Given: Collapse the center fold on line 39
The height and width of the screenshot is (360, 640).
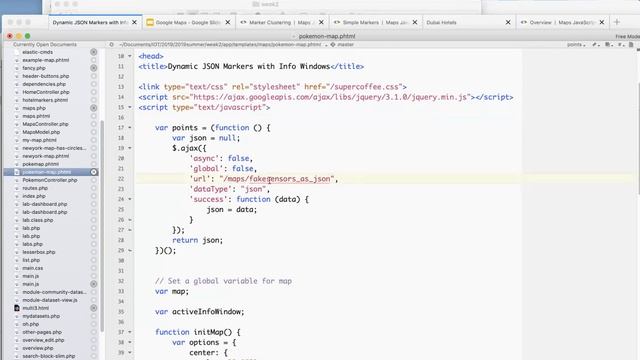Looking at the screenshot, I should pos(130,353).
